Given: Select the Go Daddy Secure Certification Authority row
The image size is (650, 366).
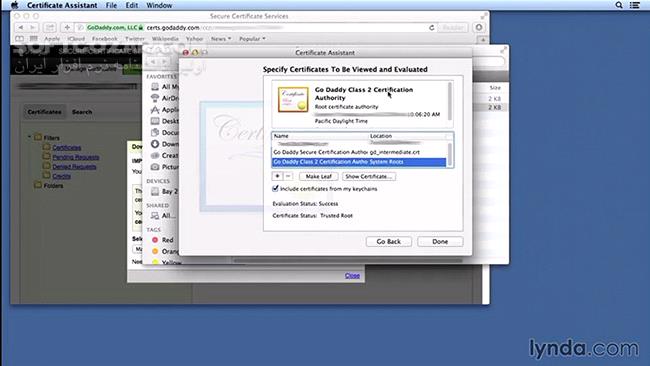Looking at the screenshot, I should [x=359, y=152].
